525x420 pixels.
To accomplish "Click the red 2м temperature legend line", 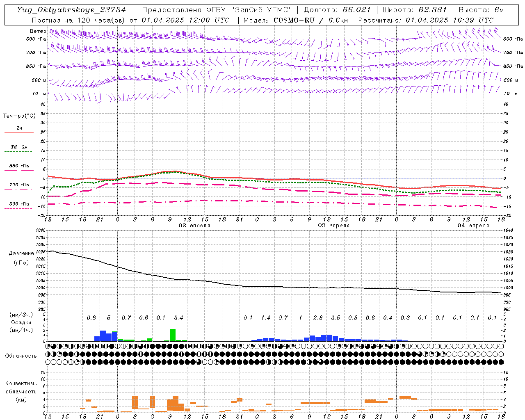I will pyautogui.click(x=19, y=132).
